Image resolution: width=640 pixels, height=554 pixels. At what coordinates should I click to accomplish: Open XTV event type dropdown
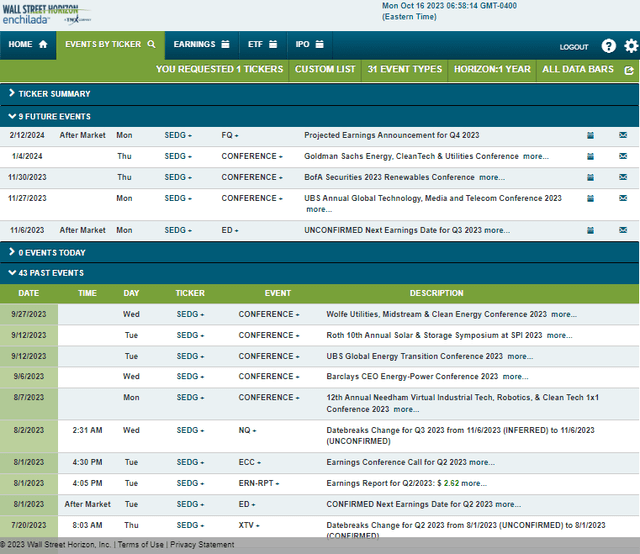[x=249, y=525]
